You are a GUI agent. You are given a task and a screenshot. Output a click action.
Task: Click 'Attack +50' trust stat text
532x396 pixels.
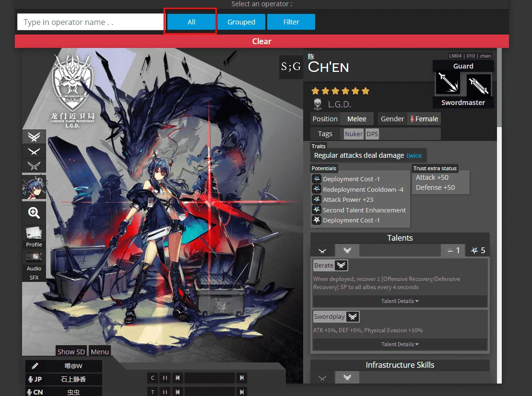pos(432,177)
